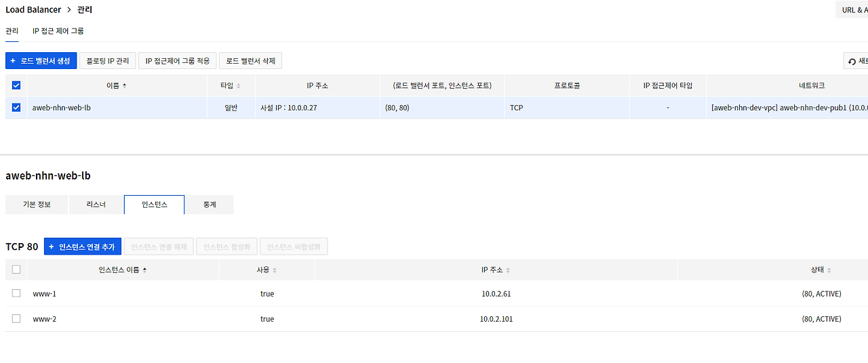This screenshot has width=868, height=363.
Task: Uncheck the aweb-nhn-web-lb row checkbox
Action: [16, 107]
